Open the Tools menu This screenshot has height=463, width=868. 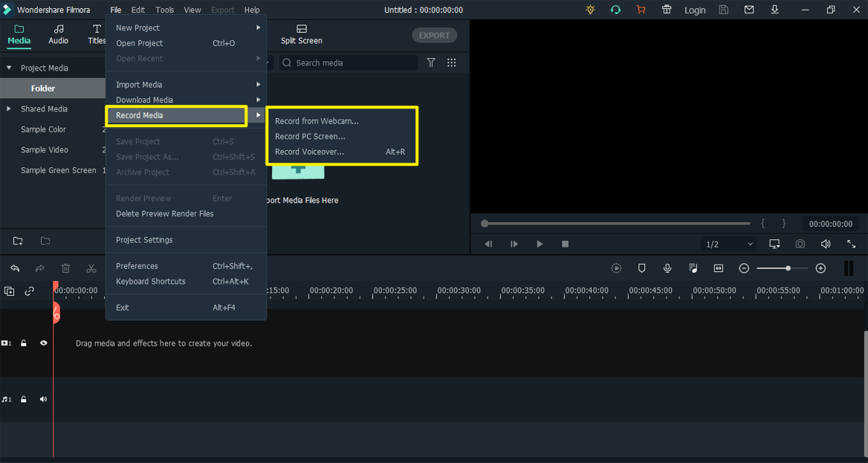tap(164, 10)
